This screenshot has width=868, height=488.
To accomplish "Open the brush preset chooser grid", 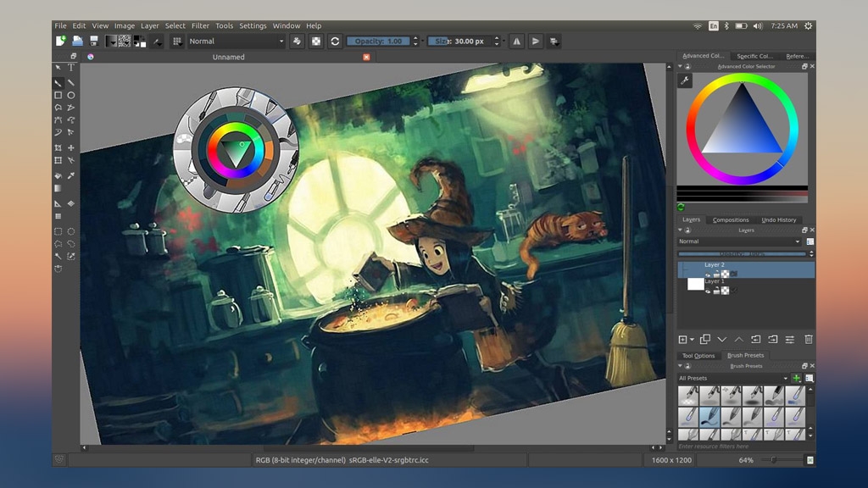I will [x=177, y=41].
